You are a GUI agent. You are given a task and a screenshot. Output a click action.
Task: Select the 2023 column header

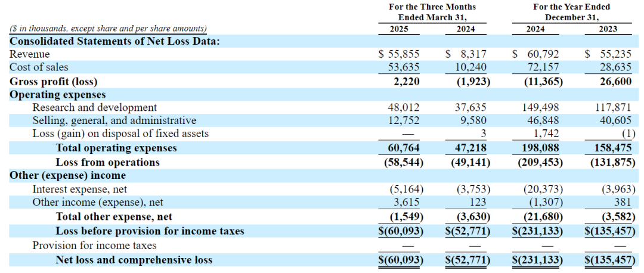[608, 29]
